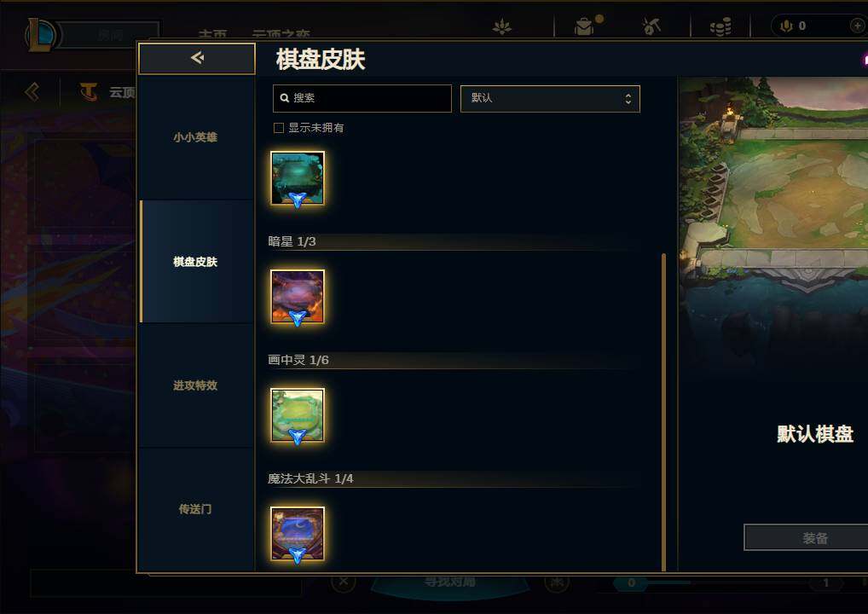The image size is (868, 614).
Task: Click the plus icon beside the currency counter
Action: point(857,26)
